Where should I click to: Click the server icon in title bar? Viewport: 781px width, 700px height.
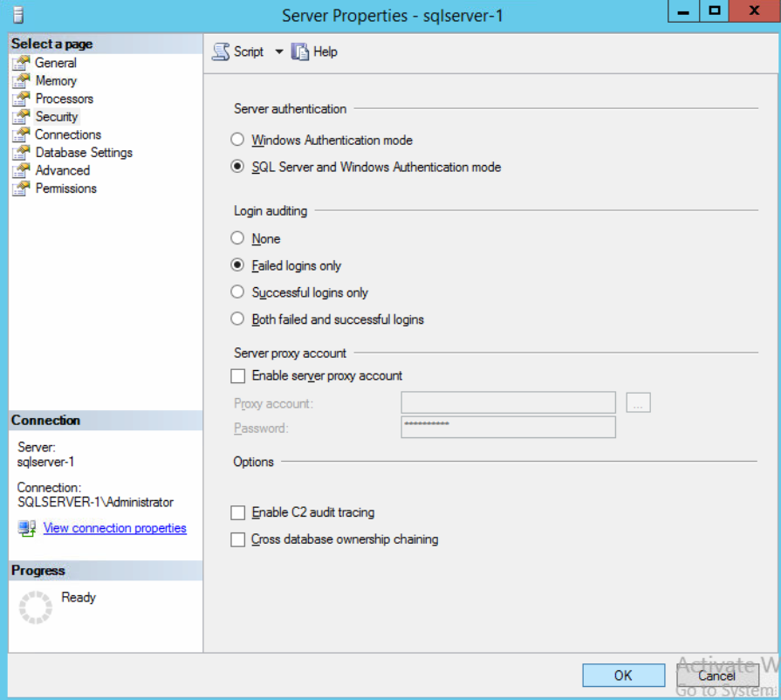18,15
